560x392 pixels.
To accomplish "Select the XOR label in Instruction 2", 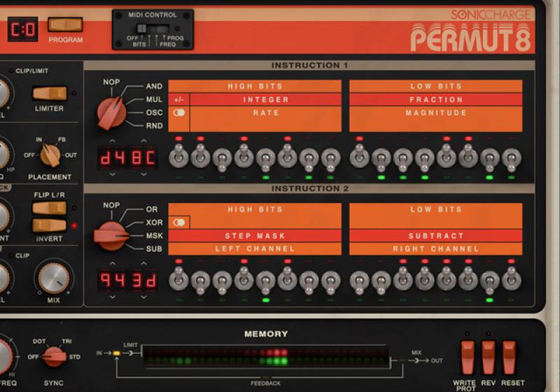I will pos(153,222).
